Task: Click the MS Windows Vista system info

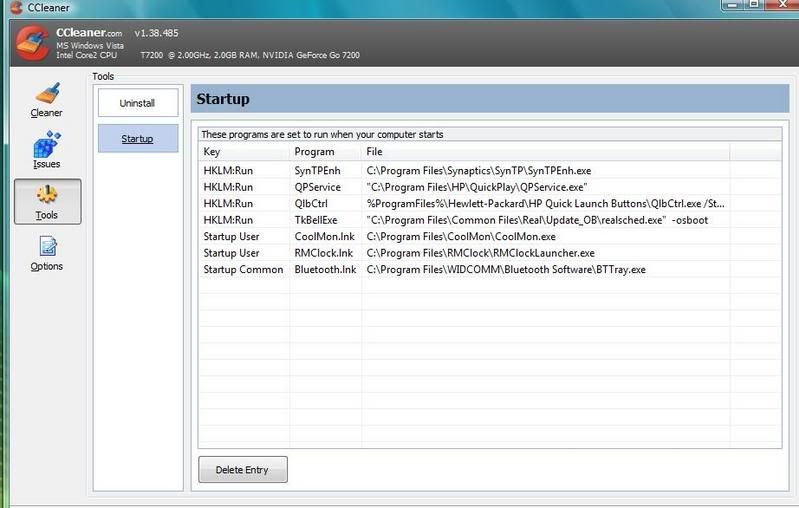Action: point(90,45)
